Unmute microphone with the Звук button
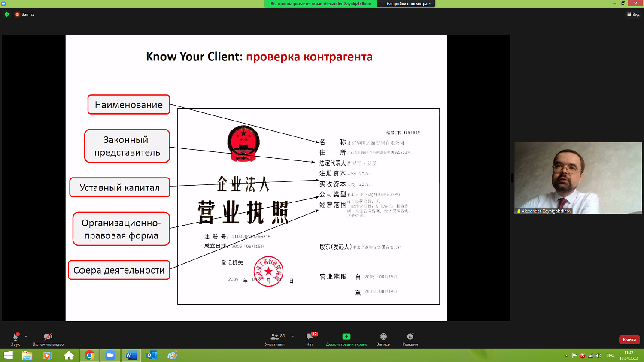This screenshot has height=362, width=644. (x=15, y=338)
